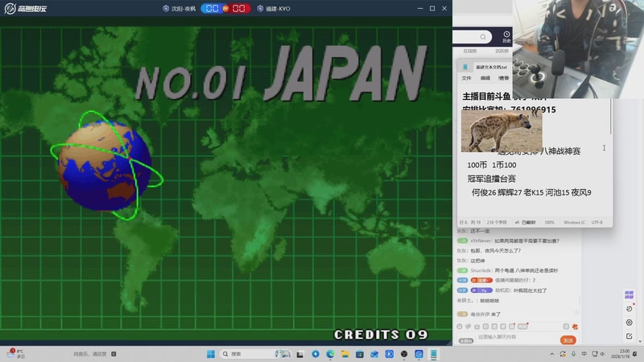Open the 编辑 menu in Notepad
Screen dimensions: 644x362
(x=485, y=78)
